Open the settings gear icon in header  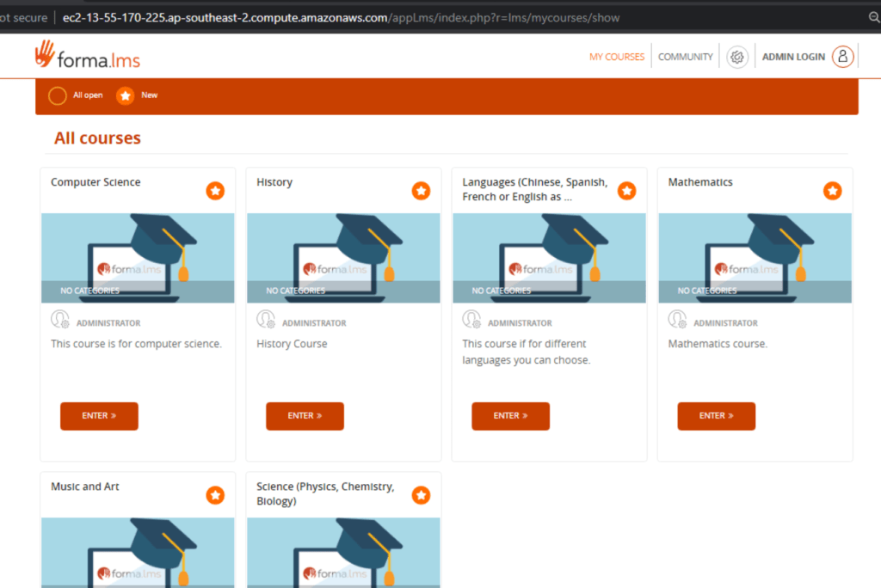point(736,57)
